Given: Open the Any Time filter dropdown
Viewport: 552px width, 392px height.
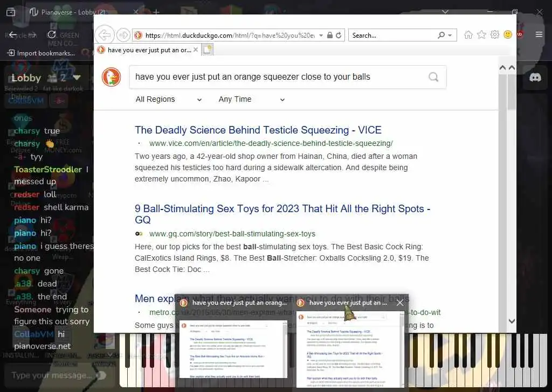Looking at the screenshot, I should 252,100.
